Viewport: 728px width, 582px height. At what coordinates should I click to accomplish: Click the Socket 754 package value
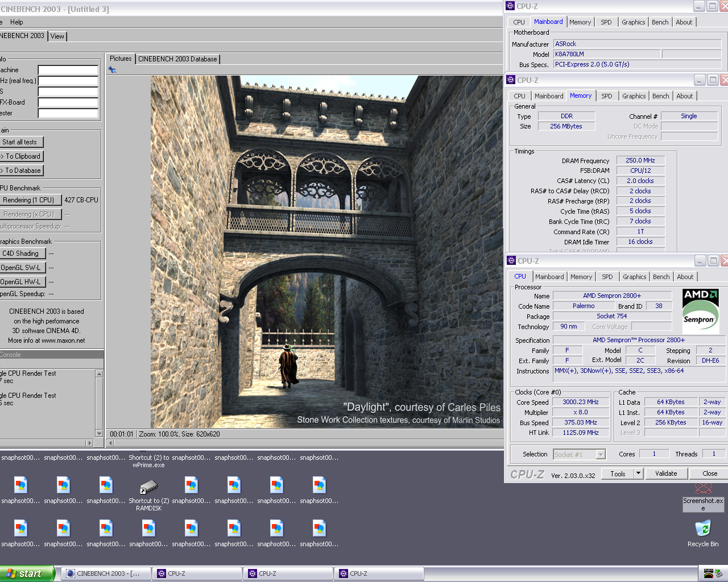click(x=612, y=316)
